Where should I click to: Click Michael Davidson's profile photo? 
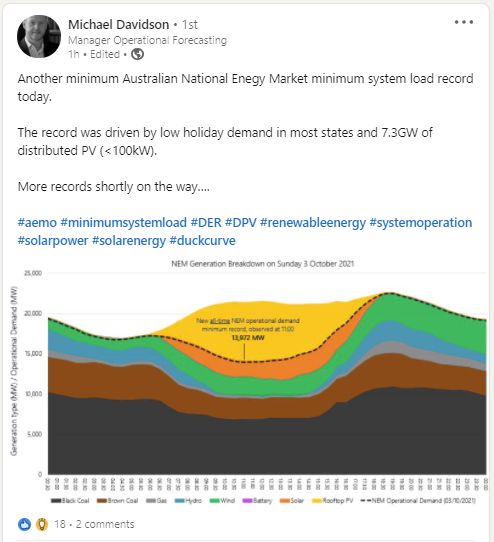click(39, 36)
